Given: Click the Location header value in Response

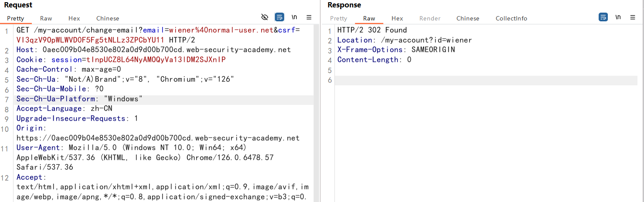Looking at the screenshot, I should [423, 40].
